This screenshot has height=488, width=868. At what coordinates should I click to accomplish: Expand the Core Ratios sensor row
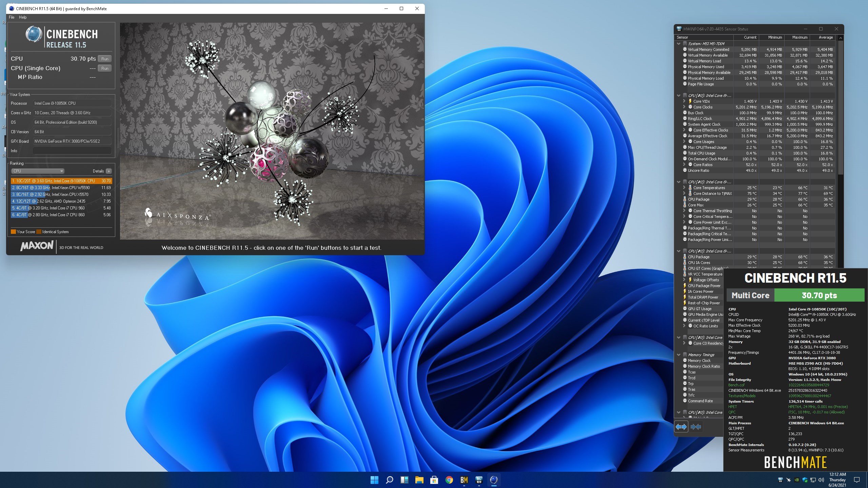click(684, 165)
